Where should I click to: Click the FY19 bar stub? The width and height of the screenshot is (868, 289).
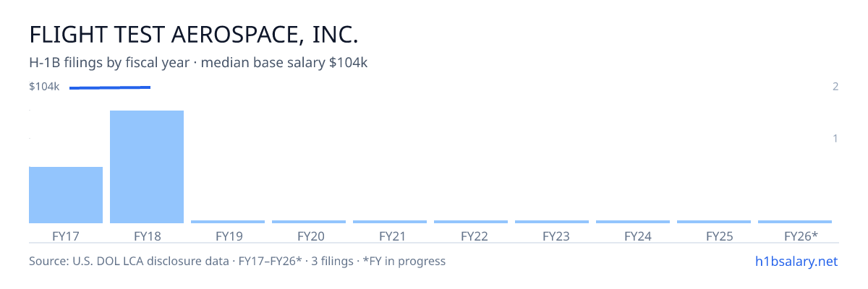pos(228,222)
